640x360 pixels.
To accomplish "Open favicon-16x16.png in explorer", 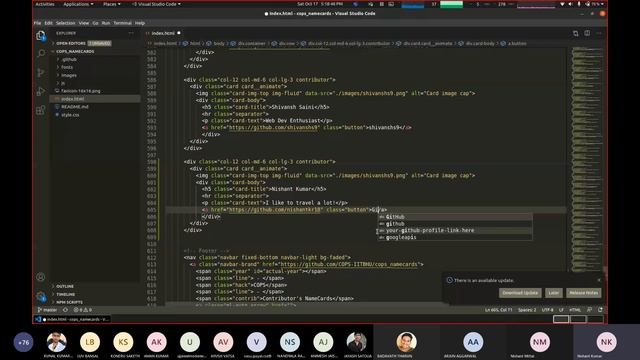I will click(x=96, y=91).
